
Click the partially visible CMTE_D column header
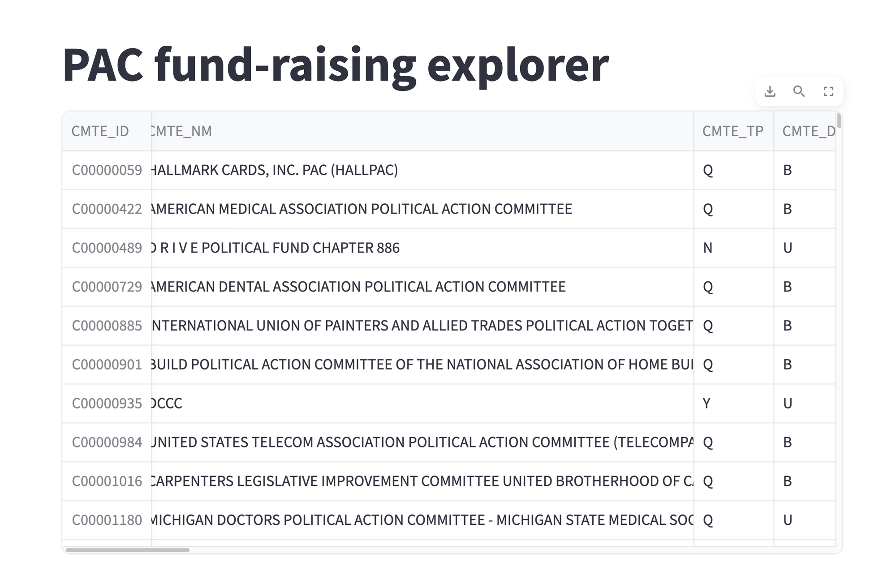click(x=807, y=131)
